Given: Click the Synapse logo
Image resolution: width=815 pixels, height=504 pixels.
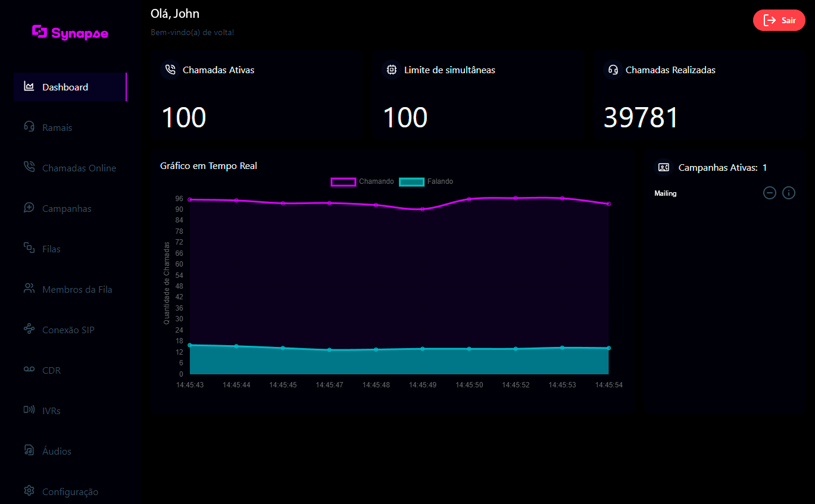Looking at the screenshot, I should click(x=70, y=33).
